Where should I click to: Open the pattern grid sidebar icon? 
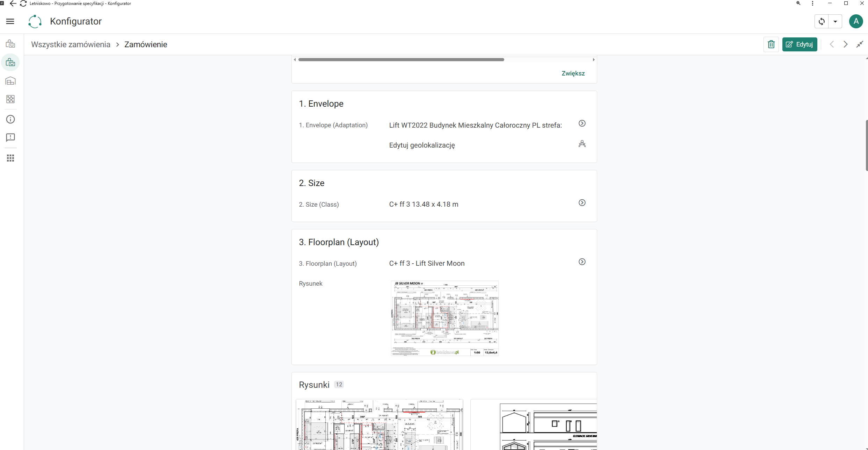click(x=10, y=99)
